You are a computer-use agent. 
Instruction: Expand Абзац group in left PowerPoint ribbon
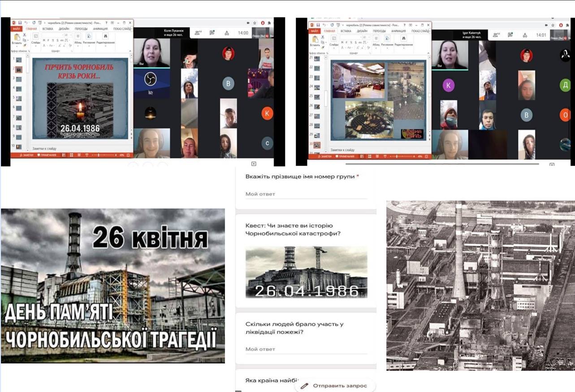click(77, 38)
